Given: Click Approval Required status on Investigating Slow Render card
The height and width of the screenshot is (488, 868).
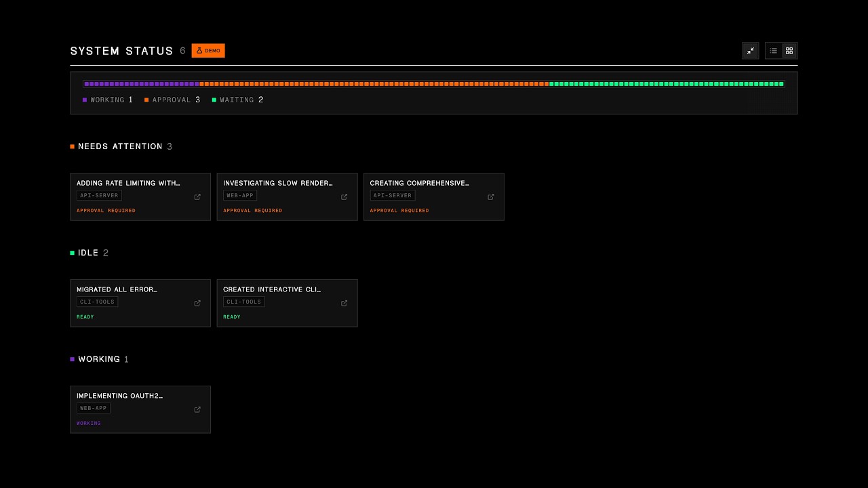Looking at the screenshot, I should pos(253,211).
